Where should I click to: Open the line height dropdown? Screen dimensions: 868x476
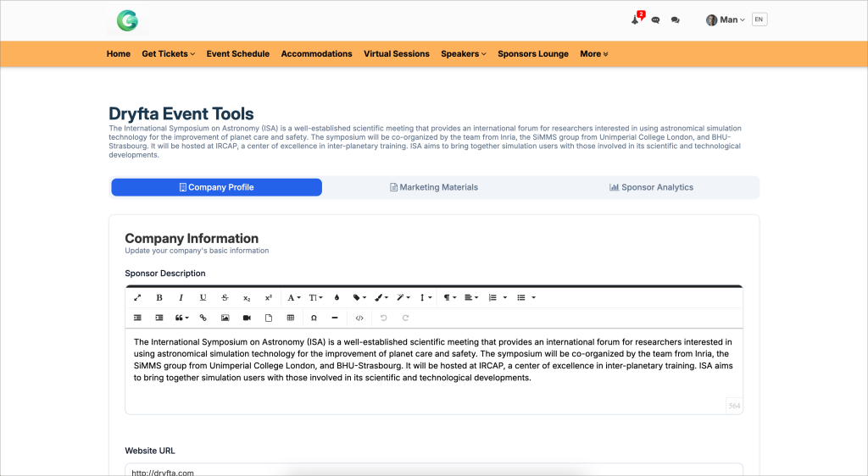point(426,297)
